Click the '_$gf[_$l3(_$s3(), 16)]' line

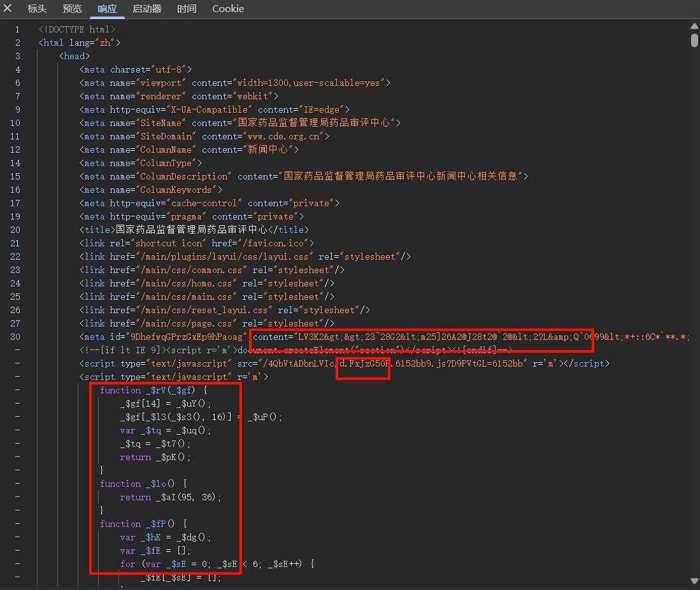tap(201, 418)
